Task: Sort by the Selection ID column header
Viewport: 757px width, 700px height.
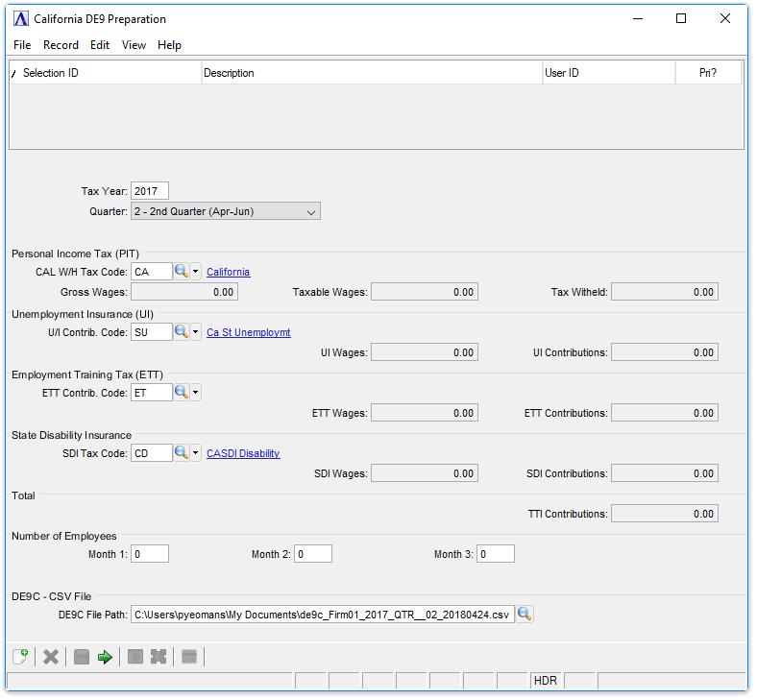Action: coord(106,73)
